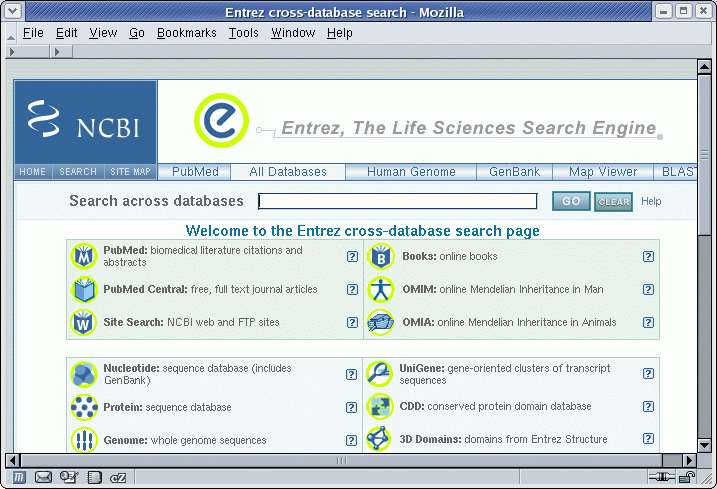Click the CLEAR button

[613, 202]
